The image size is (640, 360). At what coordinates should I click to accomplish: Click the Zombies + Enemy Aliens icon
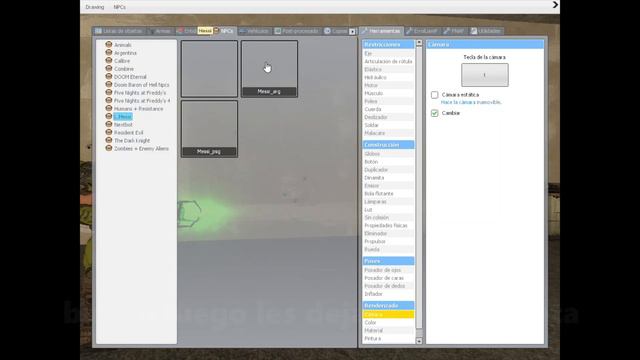(109, 148)
